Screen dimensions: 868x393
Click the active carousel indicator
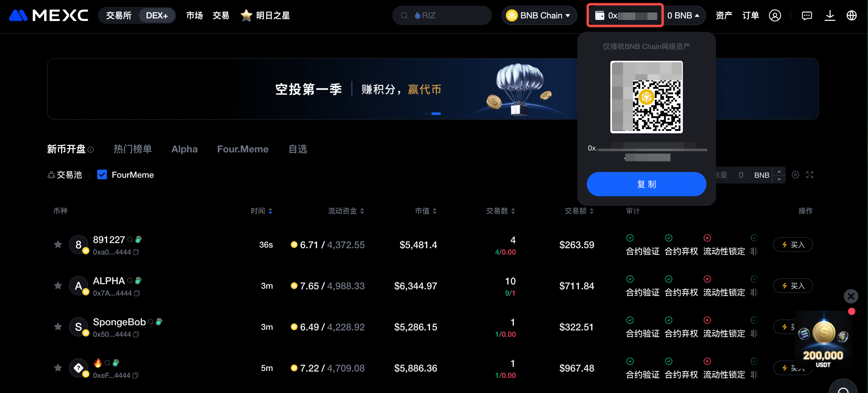pos(436,113)
